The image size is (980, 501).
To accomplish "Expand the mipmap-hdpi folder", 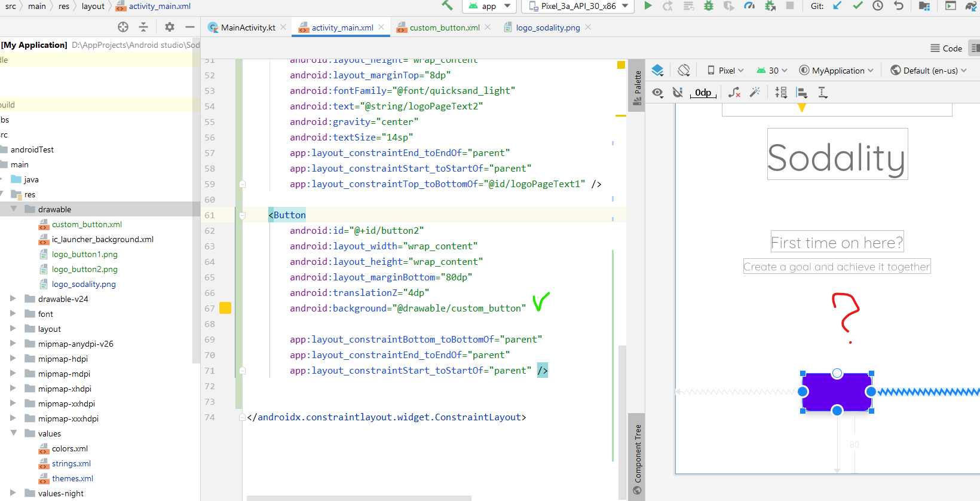I will [x=13, y=358].
